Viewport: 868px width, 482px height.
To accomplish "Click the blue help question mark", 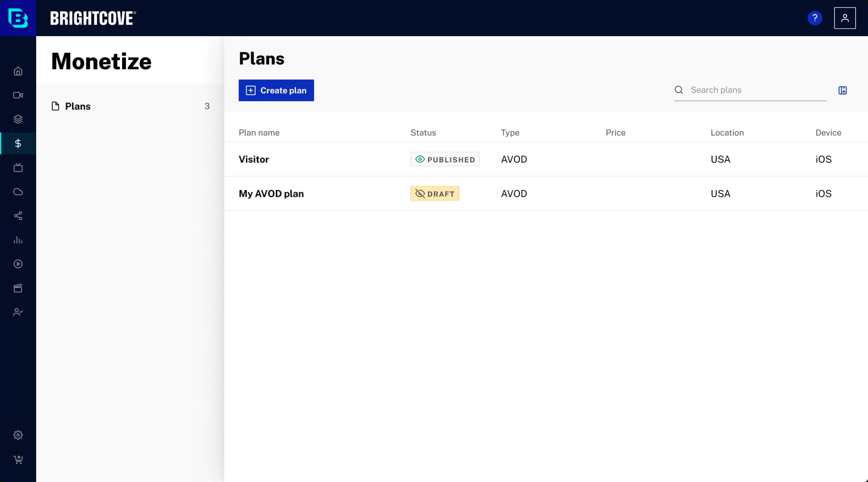I will coord(815,18).
